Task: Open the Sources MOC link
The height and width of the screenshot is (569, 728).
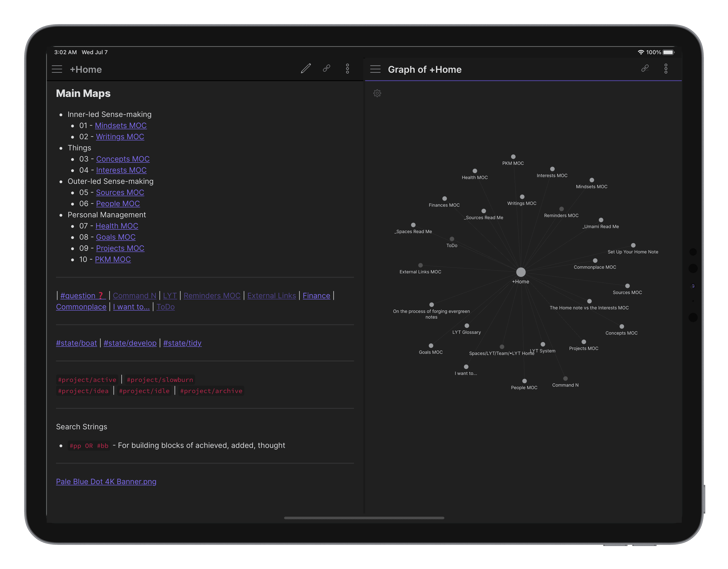Action: (120, 193)
